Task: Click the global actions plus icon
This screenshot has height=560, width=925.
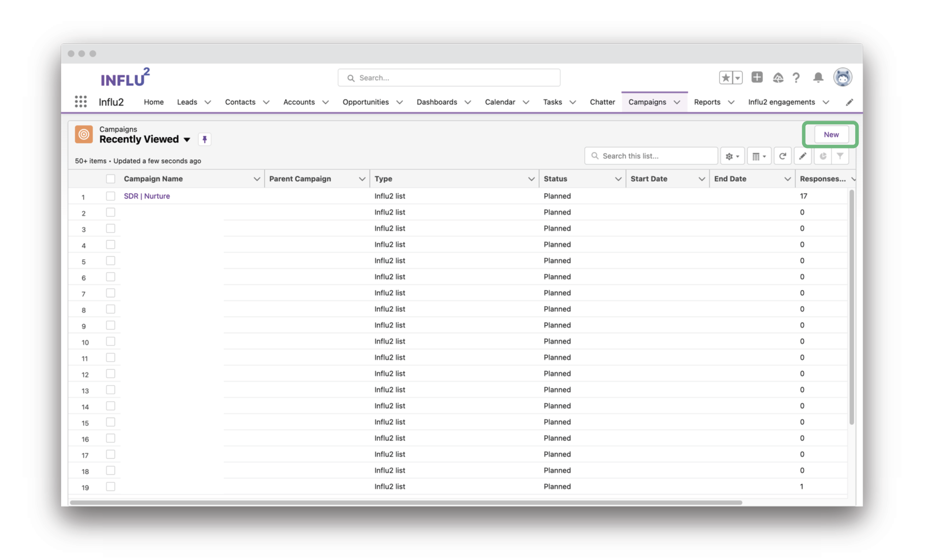Action: (757, 77)
